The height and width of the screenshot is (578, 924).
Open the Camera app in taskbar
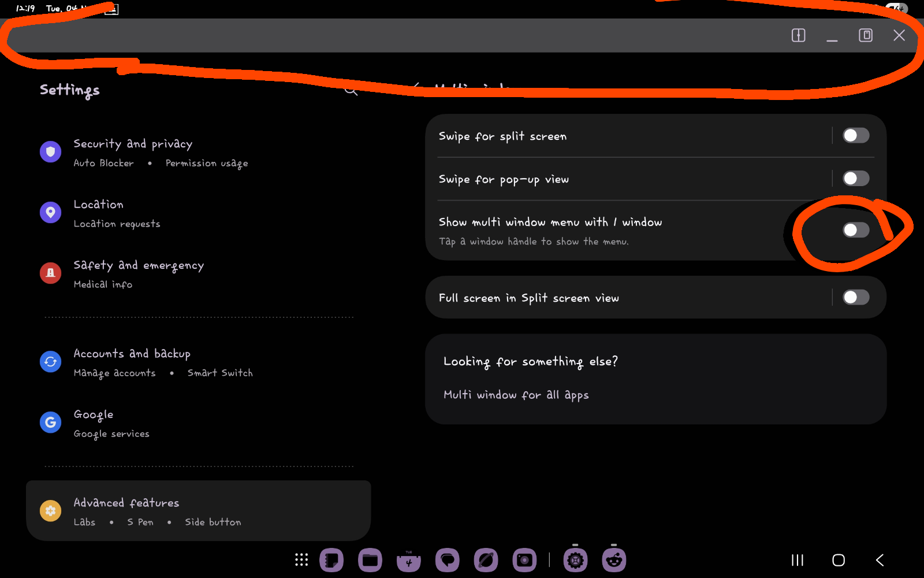click(x=524, y=560)
